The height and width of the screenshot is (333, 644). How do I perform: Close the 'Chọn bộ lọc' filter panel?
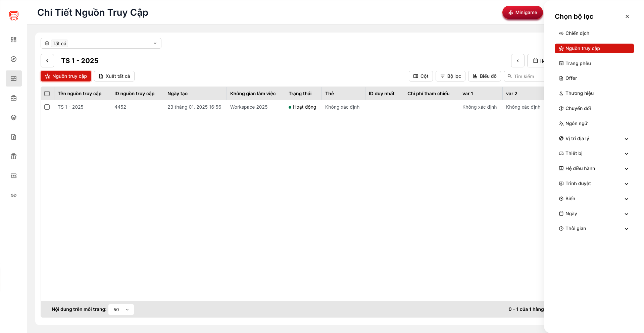click(627, 16)
